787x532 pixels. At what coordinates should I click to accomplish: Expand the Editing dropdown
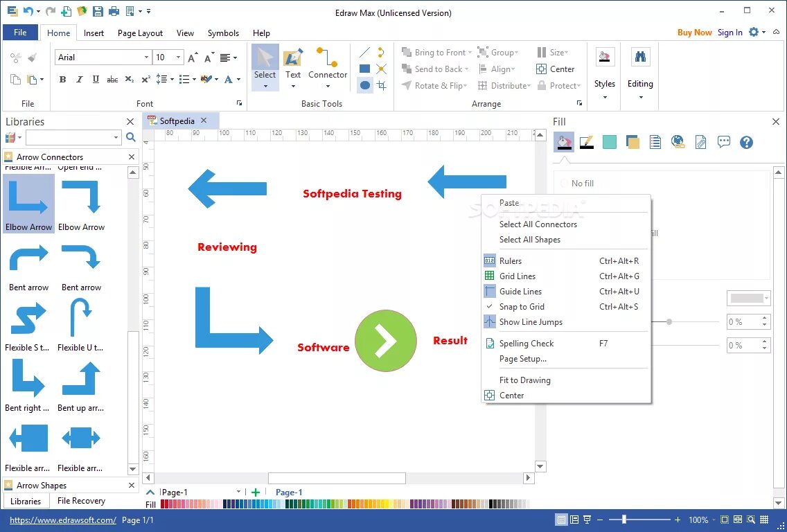[x=640, y=97]
